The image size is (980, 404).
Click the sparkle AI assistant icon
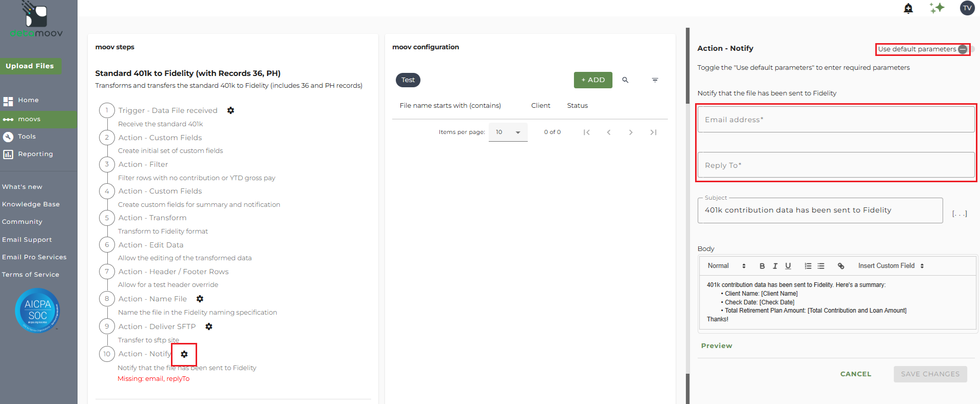click(937, 8)
